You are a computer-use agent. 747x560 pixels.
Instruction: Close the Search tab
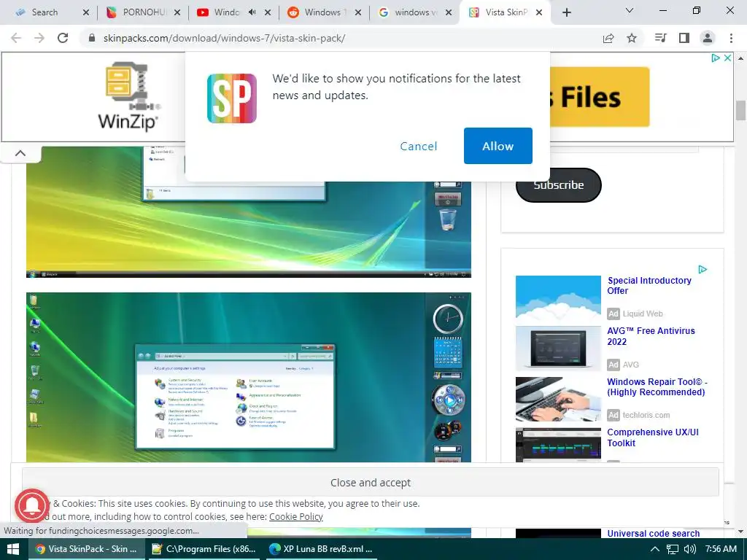[86, 12]
